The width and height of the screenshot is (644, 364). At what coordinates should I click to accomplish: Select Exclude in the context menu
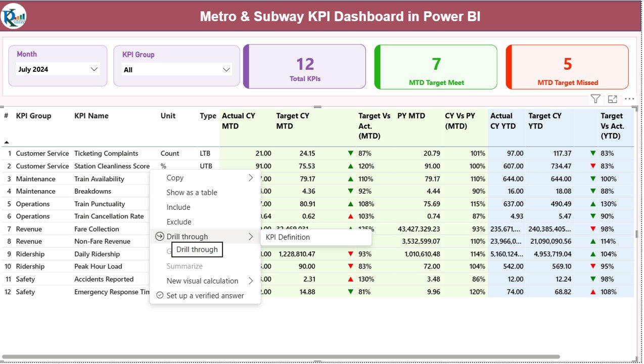point(178,221)
